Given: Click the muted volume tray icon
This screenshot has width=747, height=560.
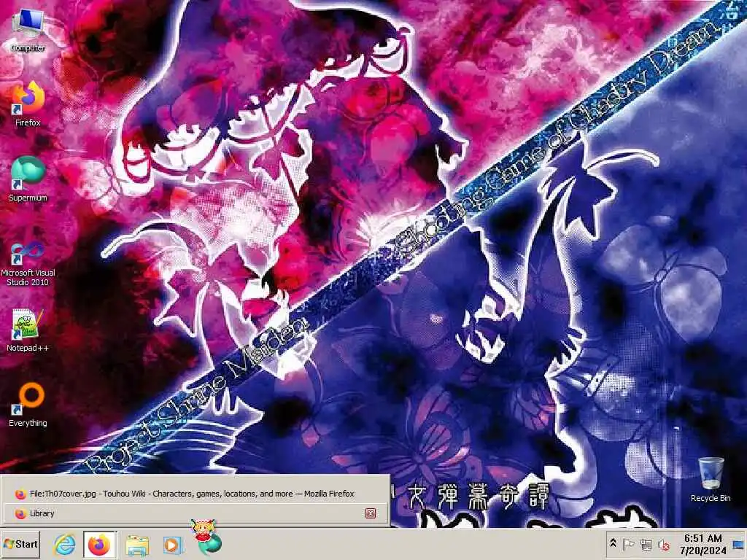Looking at the screenshot, I should [664, 544].
